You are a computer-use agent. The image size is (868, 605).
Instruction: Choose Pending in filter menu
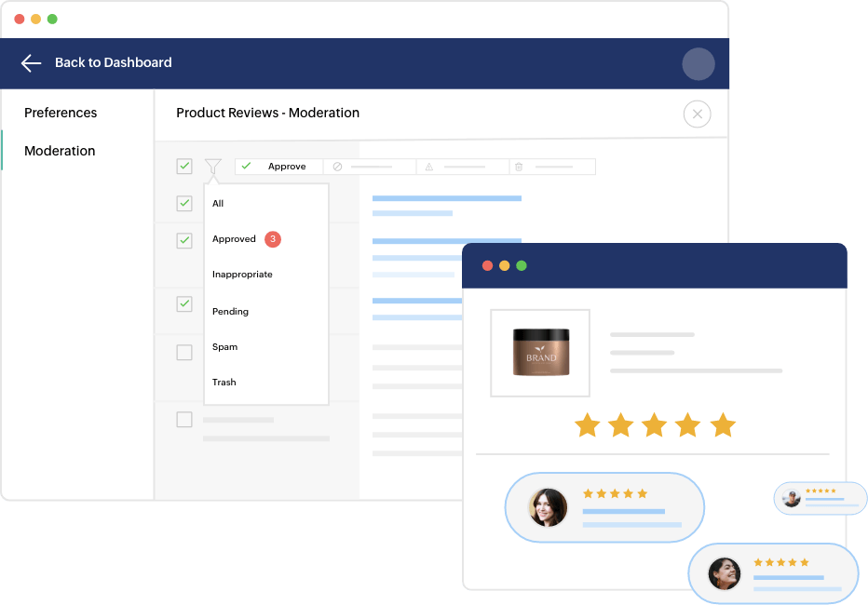[x=230, y=312]
